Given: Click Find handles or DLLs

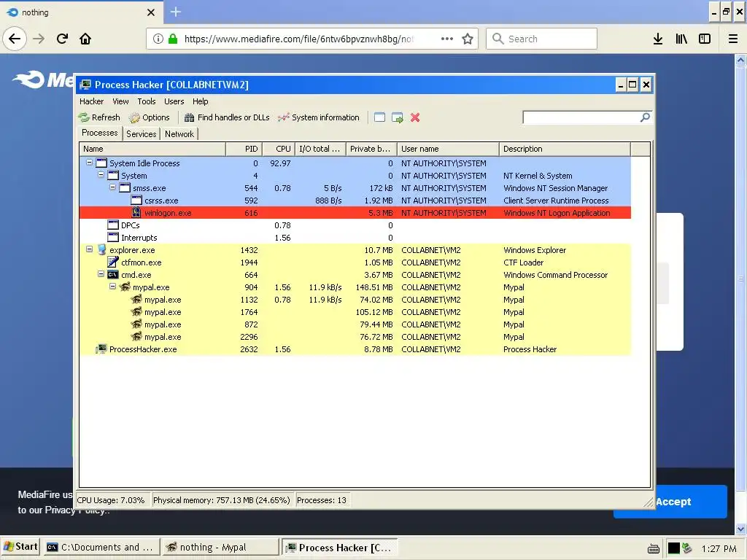Looking at the screenshot, I should pos(227,117).
